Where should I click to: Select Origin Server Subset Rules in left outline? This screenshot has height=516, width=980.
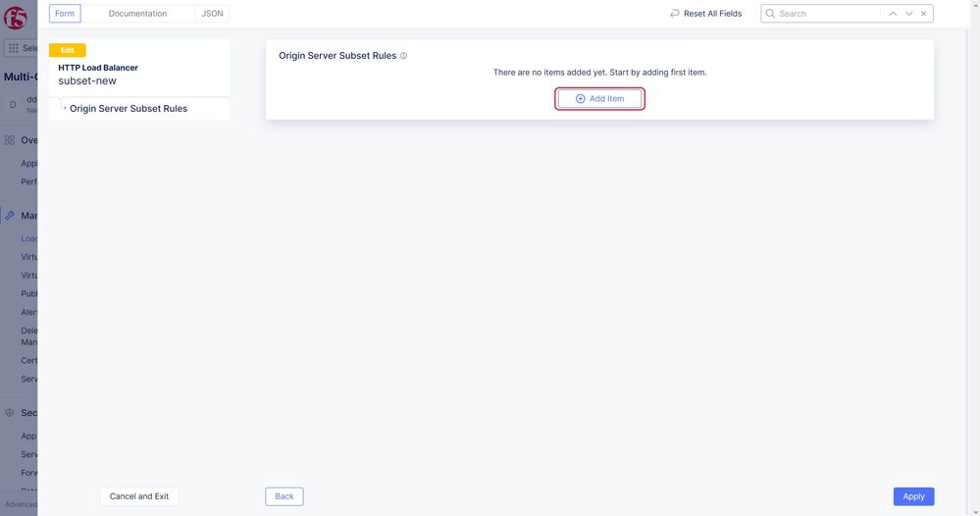129,108
